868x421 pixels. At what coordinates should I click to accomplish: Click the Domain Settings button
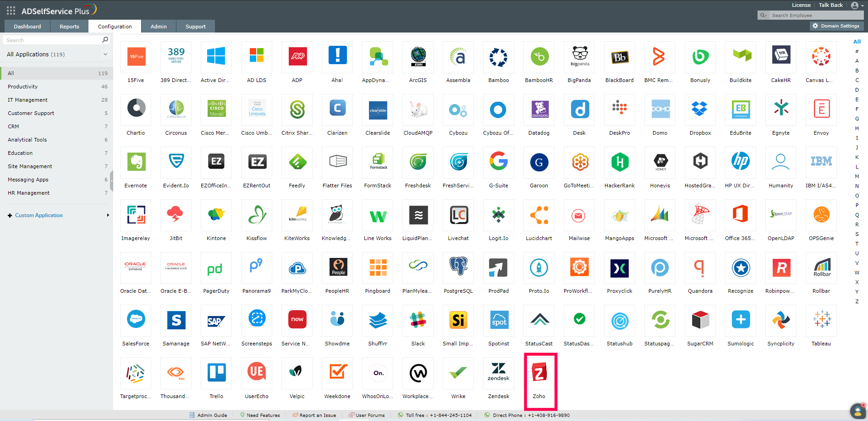click(x=836, y=26)
